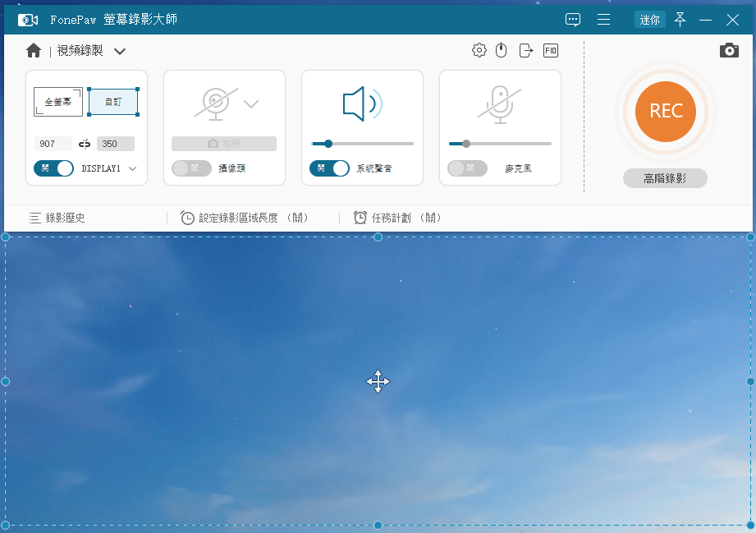Open the settings gear icon
This screenshot has width=756, height=533.
[479, 50]
